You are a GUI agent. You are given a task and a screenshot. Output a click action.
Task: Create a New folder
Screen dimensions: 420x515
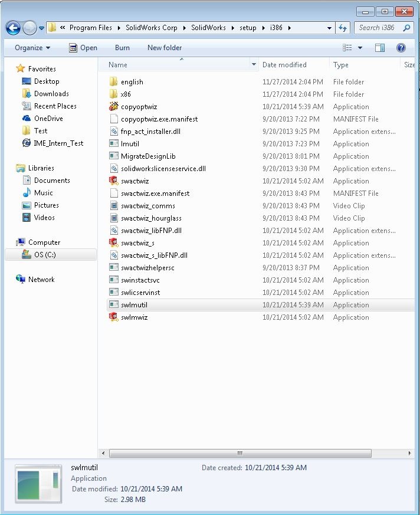[x=165, y=48]
